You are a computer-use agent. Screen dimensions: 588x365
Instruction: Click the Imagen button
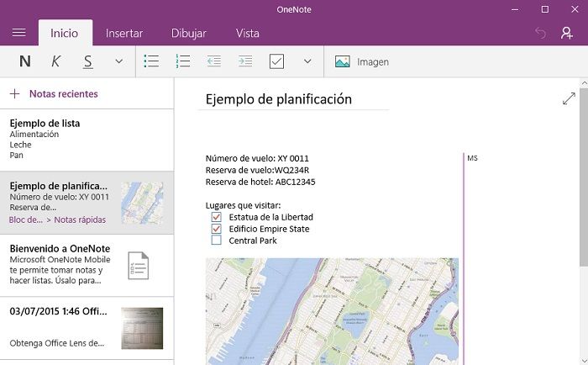[361, 61]
